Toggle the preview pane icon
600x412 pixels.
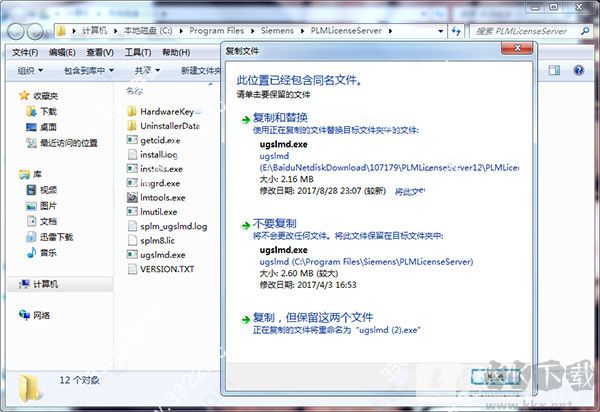coord(554,70)
